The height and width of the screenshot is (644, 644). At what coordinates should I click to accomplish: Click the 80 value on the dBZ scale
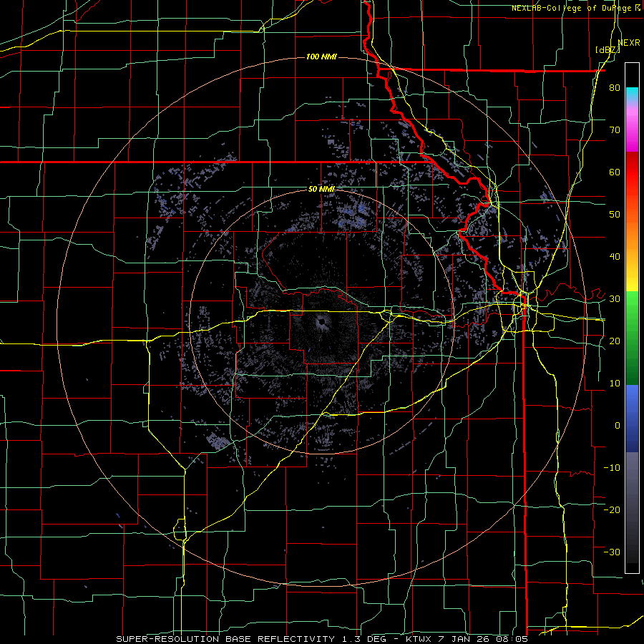[x=615, y=88]
